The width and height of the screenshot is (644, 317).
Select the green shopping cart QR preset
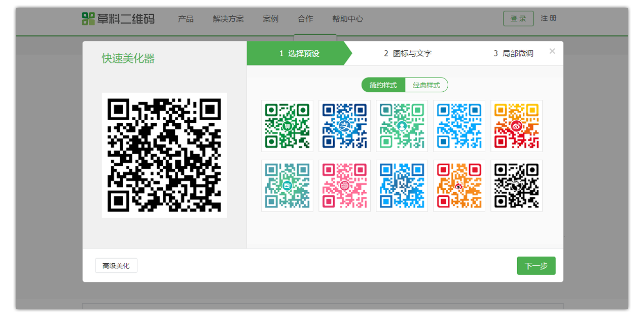pos(288,126)
